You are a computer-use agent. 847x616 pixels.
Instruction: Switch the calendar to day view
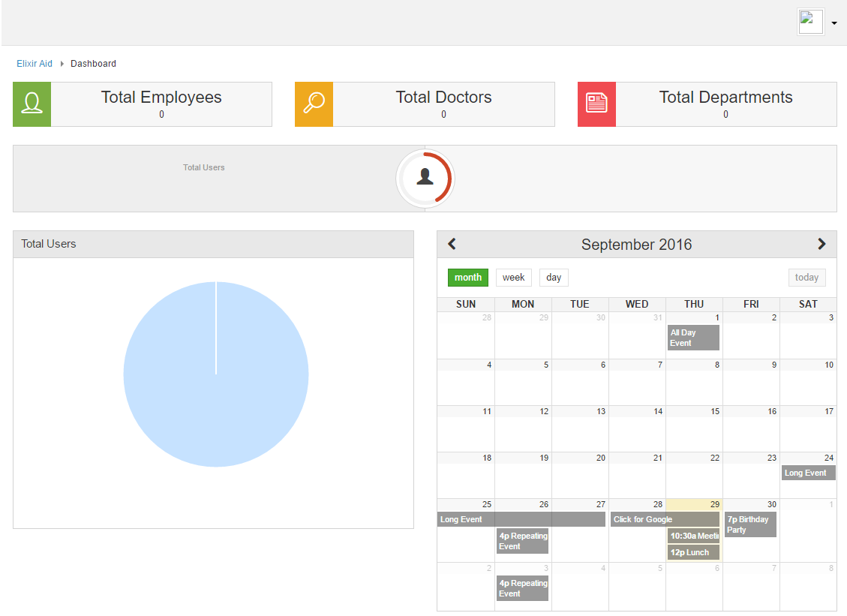point(554,277)
